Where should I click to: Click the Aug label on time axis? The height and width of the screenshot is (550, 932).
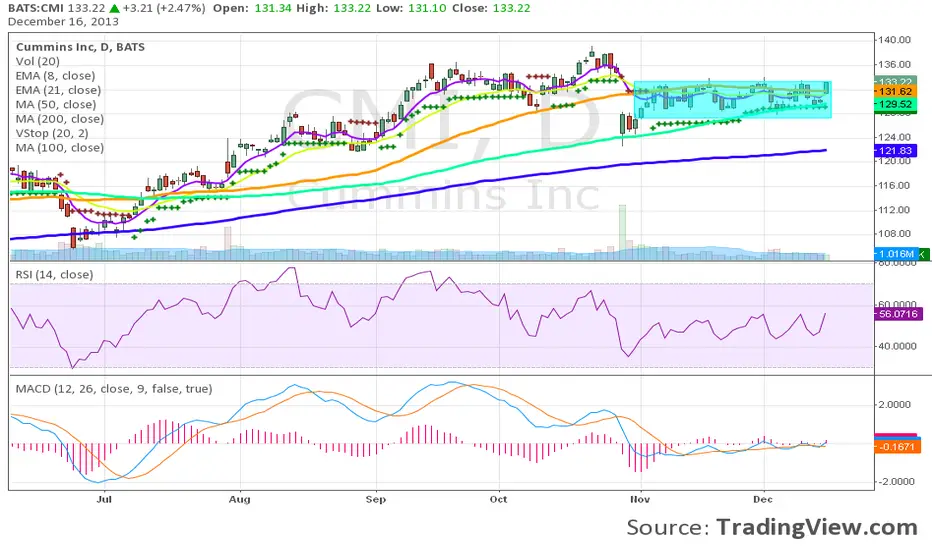point(240,499)
